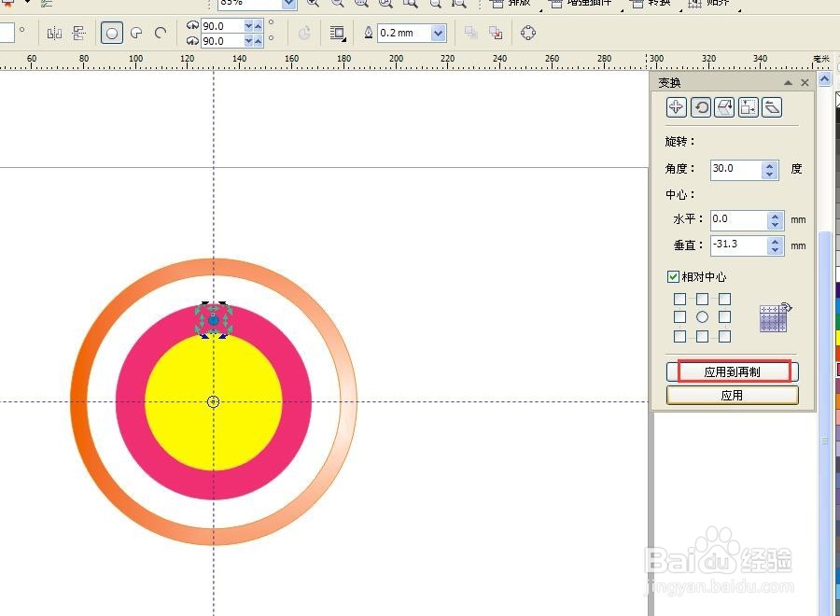Increase the lower 90.0 ending angle
840x616 pixels.
click(x=259, y=41)
